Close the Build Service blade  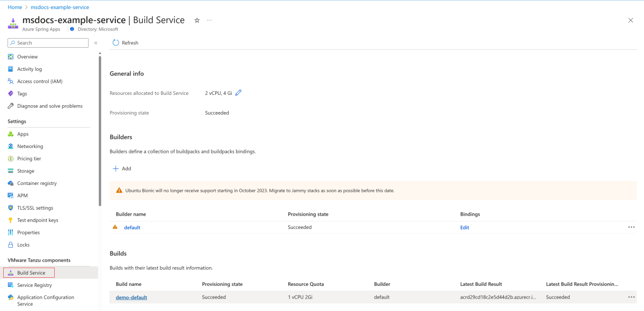[631, 20]
